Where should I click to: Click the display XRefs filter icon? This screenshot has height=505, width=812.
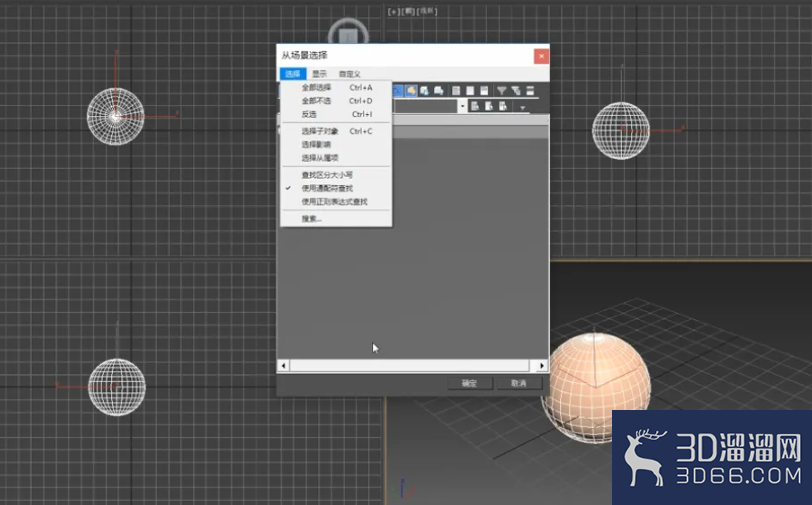tap(425, 91)
